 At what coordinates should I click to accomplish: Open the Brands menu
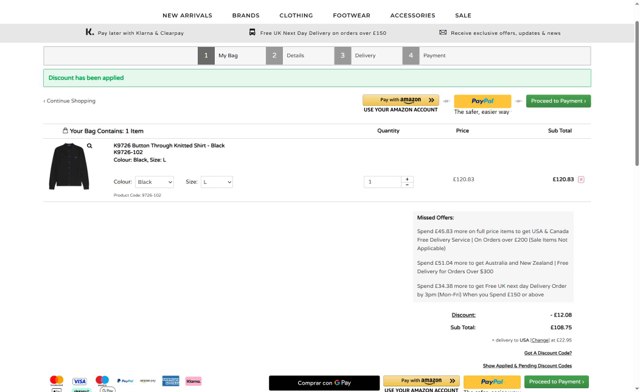coord(246,16)
